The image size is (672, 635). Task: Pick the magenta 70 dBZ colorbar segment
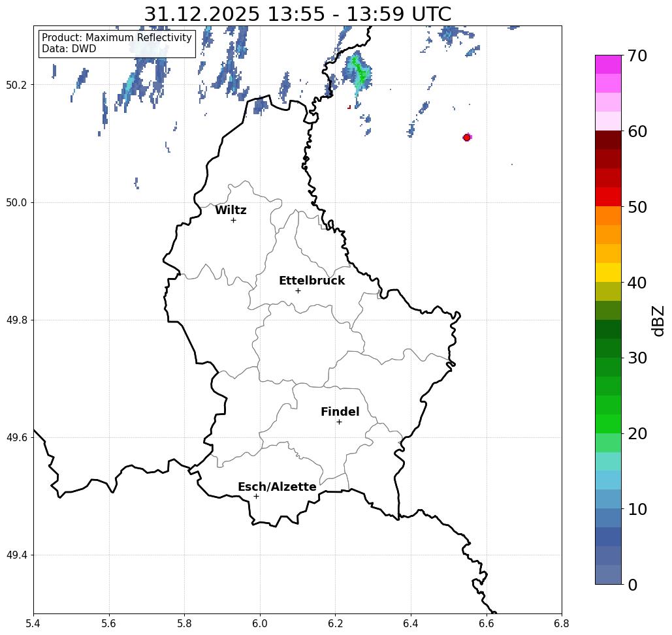tap(608, 64)
